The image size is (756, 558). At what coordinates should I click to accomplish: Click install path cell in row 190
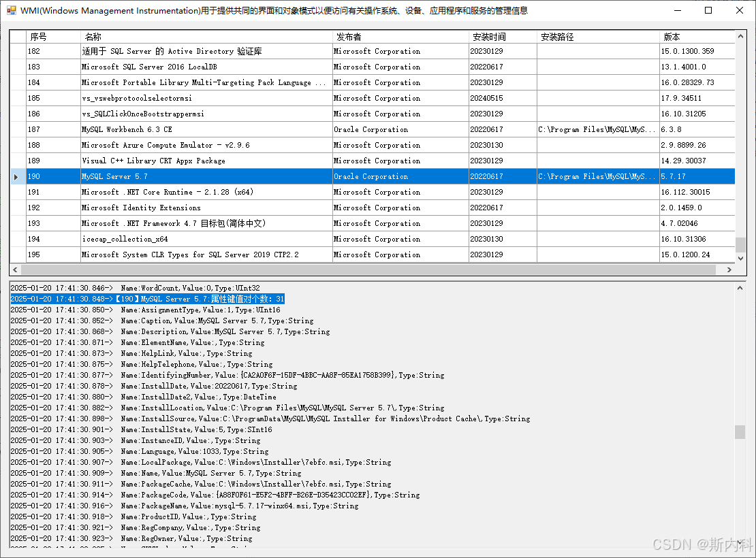pyautogui.click(x=599, y=177)
